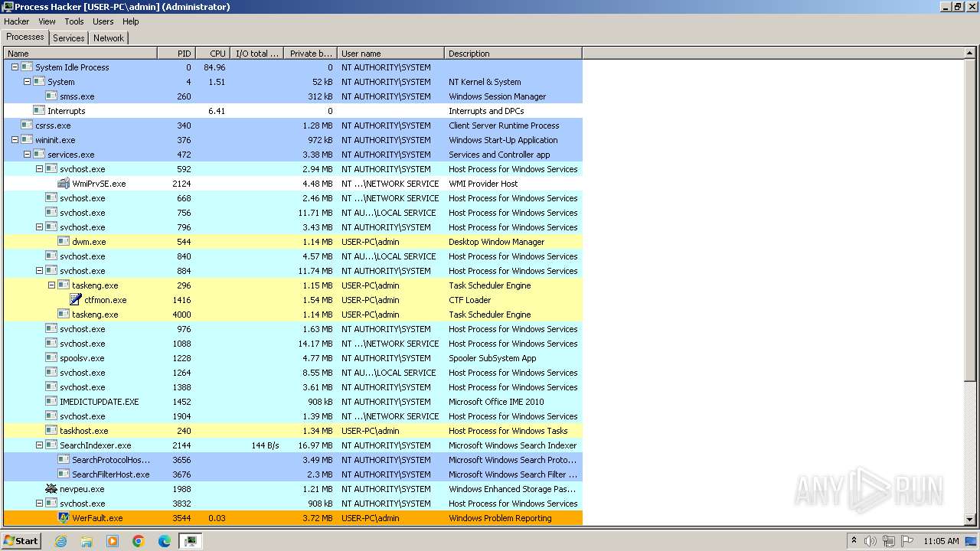Click the WerFault.exe process icon
Viewport: 980px width, 551px height.
[x=64, y=518]
